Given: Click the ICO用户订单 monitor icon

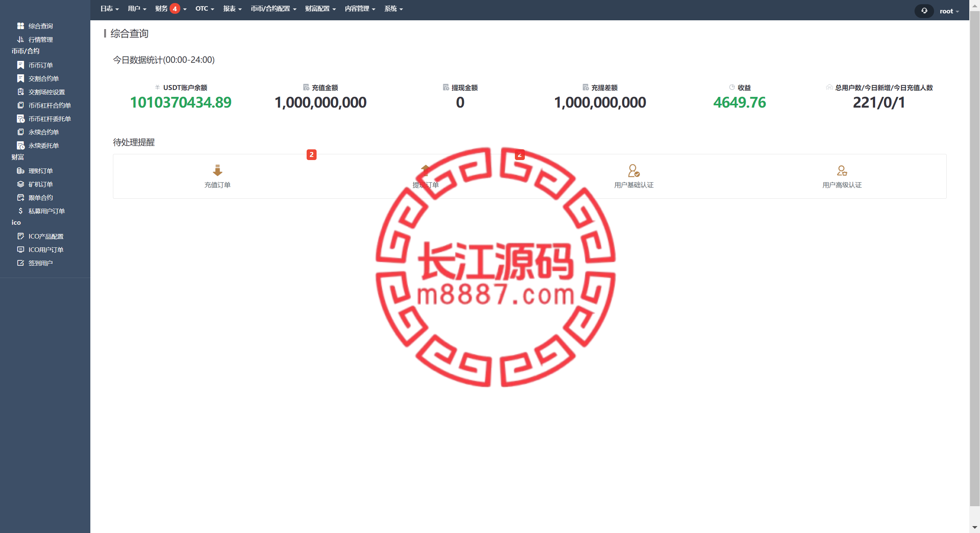Looking at the screenshot, I should (21, 250).
